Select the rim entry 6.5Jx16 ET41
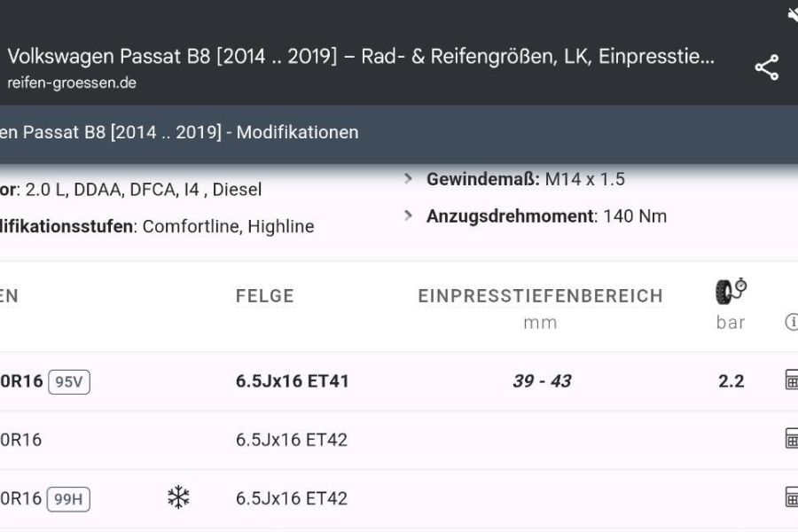The width and height of the screenshot is (798, 532). coord(292,380)
